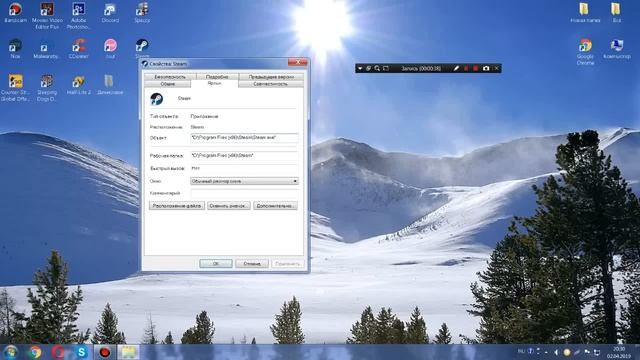Launch the CCleaner desktop shortcut
Viewport: 640px width, 360px height.
point(78,49)
